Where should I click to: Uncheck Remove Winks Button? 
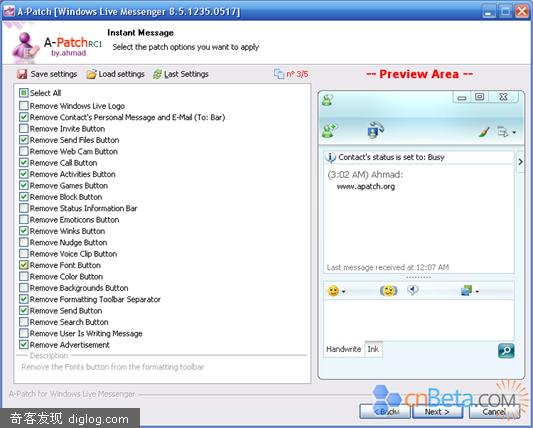[x=23, y=231]
